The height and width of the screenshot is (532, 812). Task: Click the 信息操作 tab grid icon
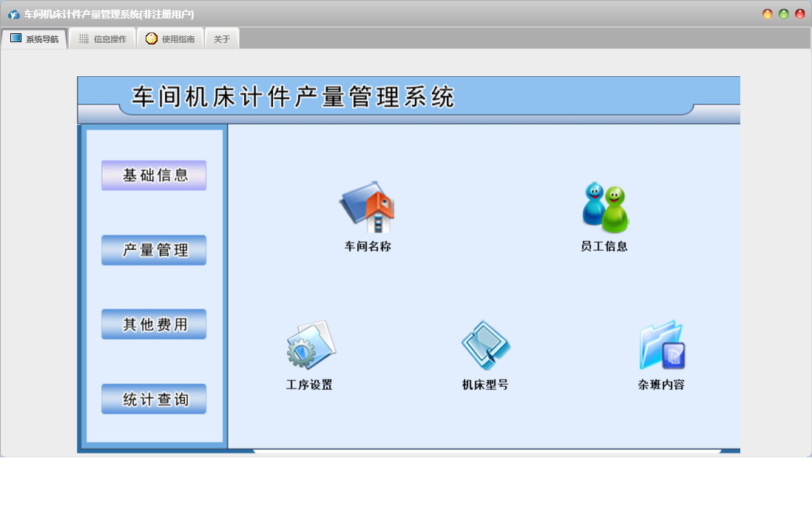click(x=84, y=39)
